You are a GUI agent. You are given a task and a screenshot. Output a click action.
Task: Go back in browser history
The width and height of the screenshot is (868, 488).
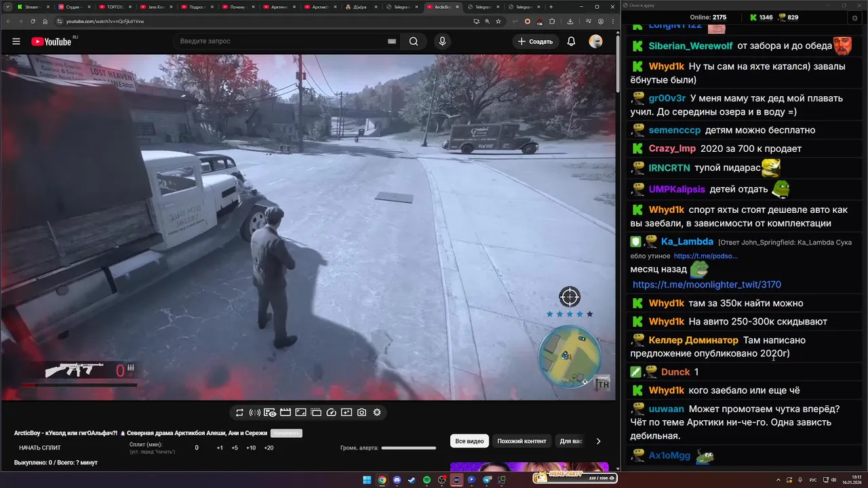pyautogui.click(x=8, y=21)
